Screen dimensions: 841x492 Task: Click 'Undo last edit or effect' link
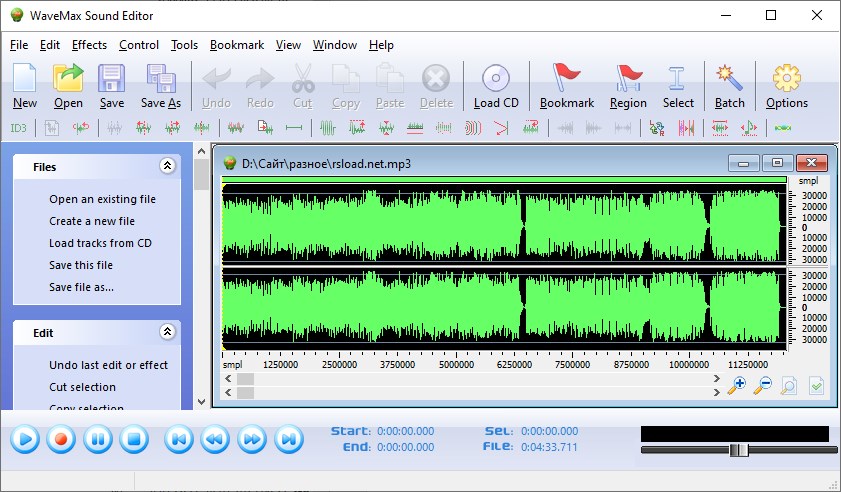pyautogui.click(x=108, y=365)
